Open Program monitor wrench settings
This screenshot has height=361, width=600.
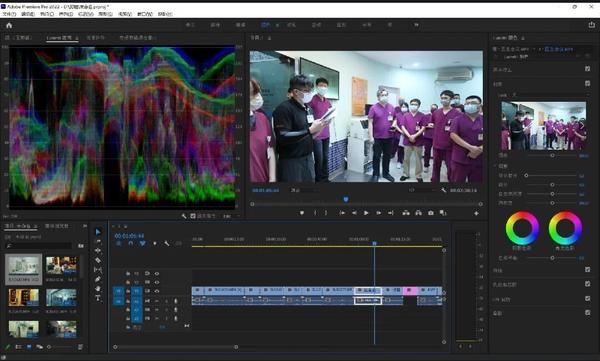click(x=443, y=190)
